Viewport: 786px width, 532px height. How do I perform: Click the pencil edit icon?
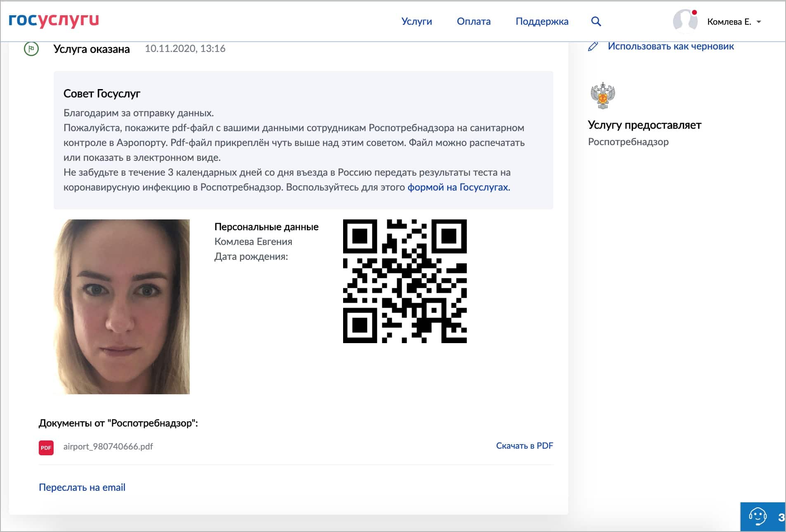pos(593,46)
